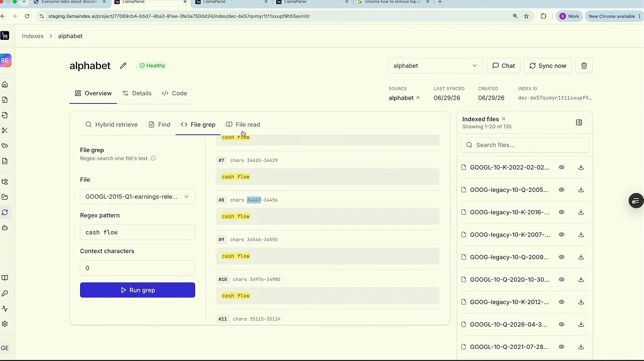644x361 pixels.
Task: Click the info icon beside the File grep description
Action: pyautogui.click(x=153, y=158)
